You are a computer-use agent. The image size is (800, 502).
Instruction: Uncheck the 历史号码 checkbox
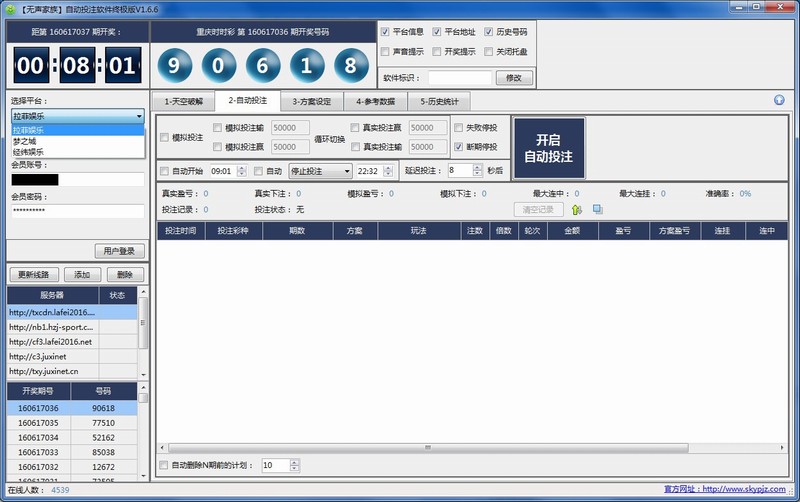pyautogui.click(x=489, y=32)
